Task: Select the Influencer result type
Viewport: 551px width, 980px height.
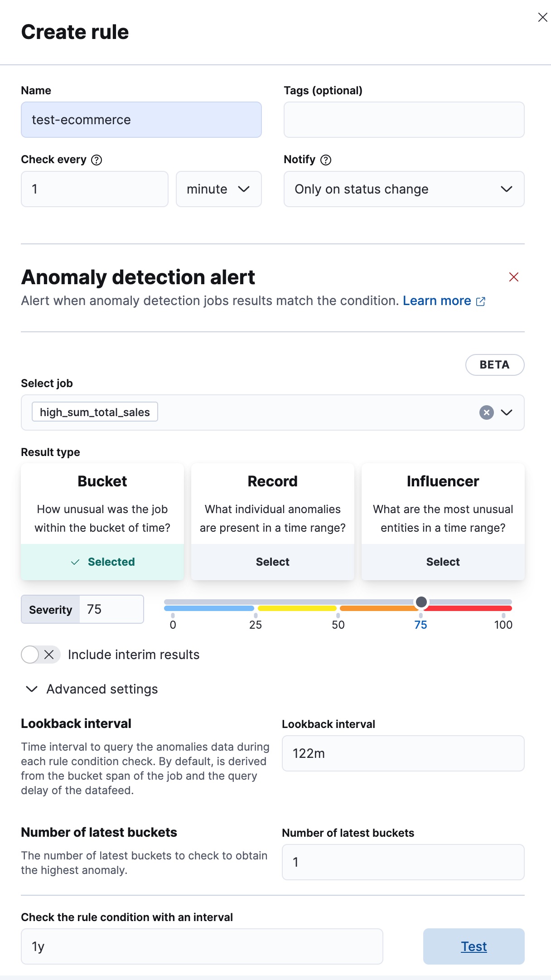Action: 443,562
